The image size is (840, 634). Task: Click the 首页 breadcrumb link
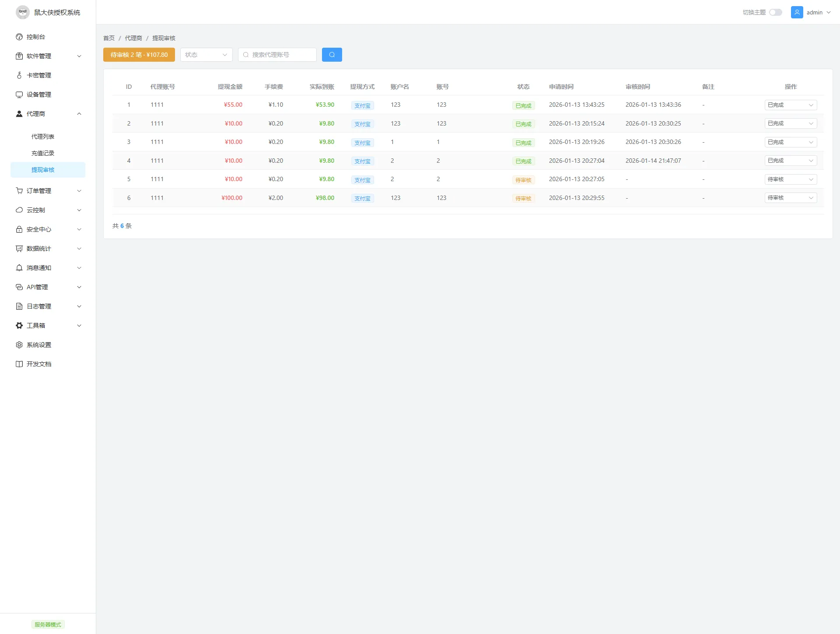point(109,38)
